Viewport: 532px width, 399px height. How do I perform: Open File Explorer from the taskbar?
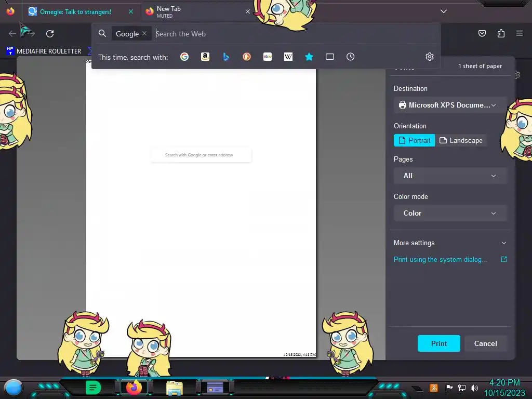point(175,388)
